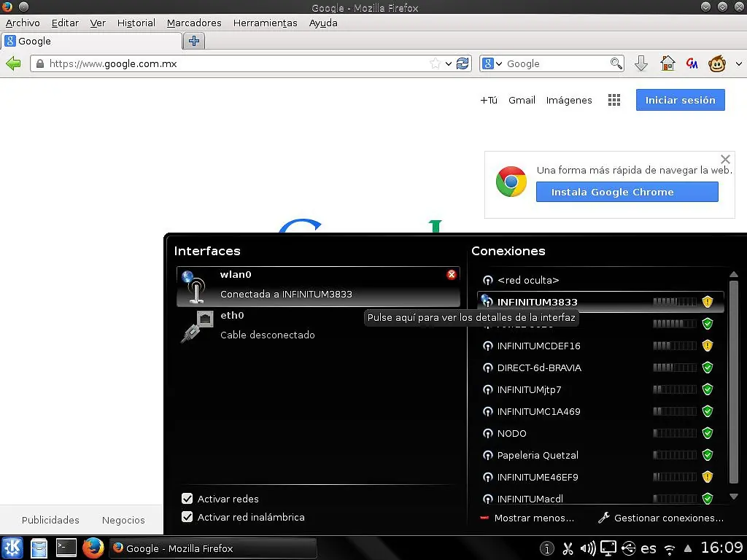The height and width of the screenshot is (560, 747).
Task: Click the search magnifier icon in search box
Action: tap(616, 63)
